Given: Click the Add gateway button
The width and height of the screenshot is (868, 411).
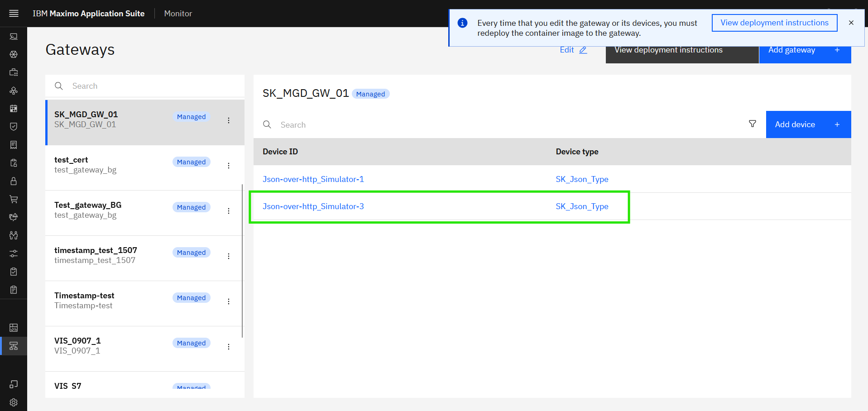Looking at the screenshot, I should 805,54.
